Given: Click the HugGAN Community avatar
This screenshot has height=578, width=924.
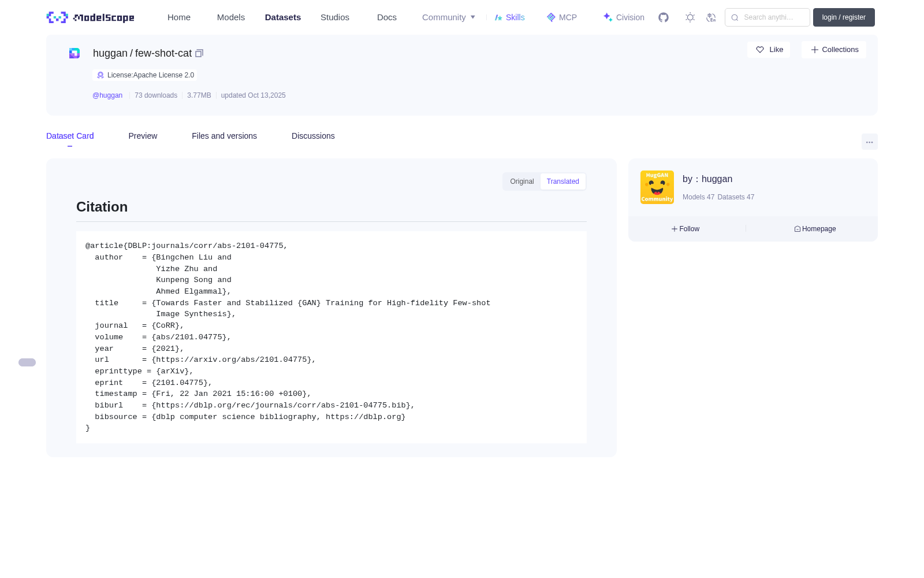Looking at the screenshot, I should click(657, 187).
